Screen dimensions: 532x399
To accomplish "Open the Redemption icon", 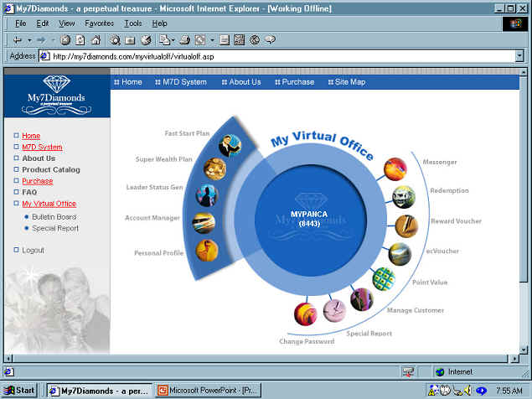I will pyautogui.click(x=404, y=197).
